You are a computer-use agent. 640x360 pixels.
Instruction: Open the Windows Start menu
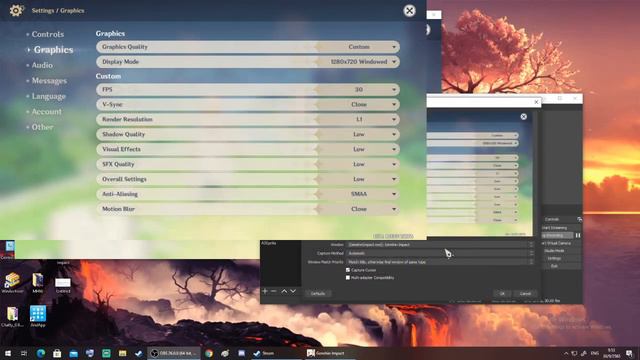click(7, 353)
